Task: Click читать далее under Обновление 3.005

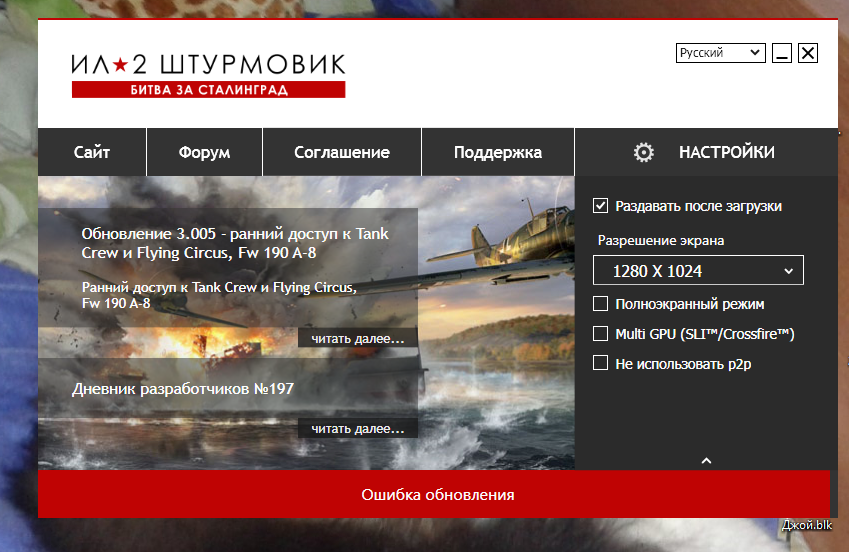Action: click(x=358, y=339)
